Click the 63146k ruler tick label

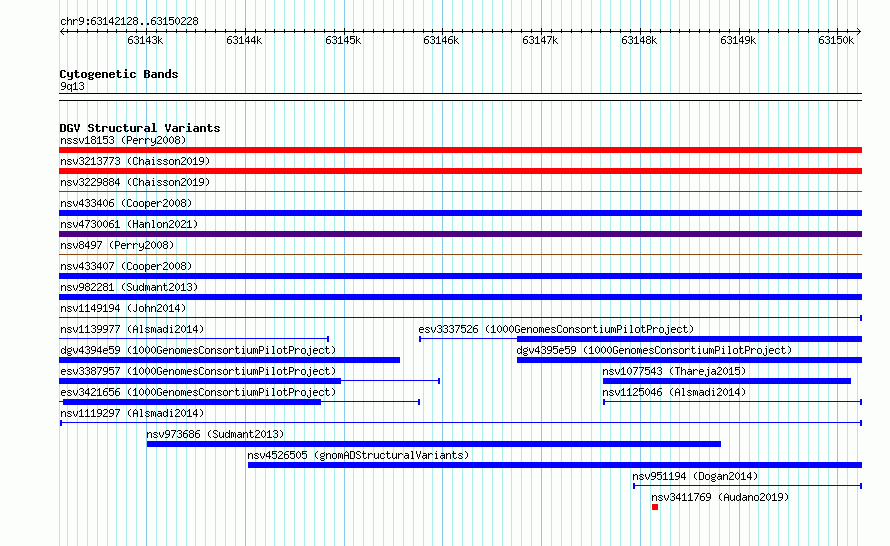pyautogui.click(x=441, y=40)
